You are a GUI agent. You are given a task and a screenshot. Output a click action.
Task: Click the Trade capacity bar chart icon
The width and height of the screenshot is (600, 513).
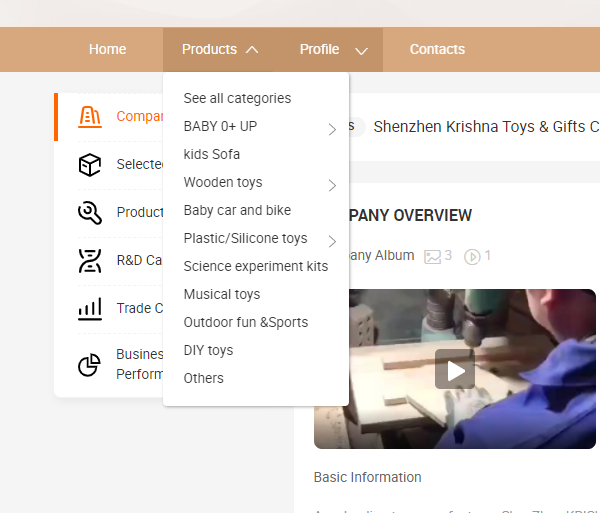90,308
